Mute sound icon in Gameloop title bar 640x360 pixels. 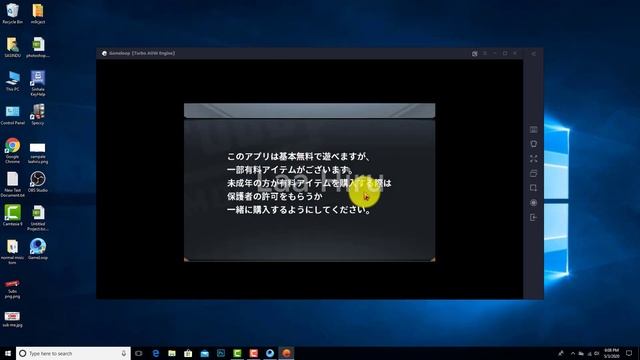click(x=475, y=53)
